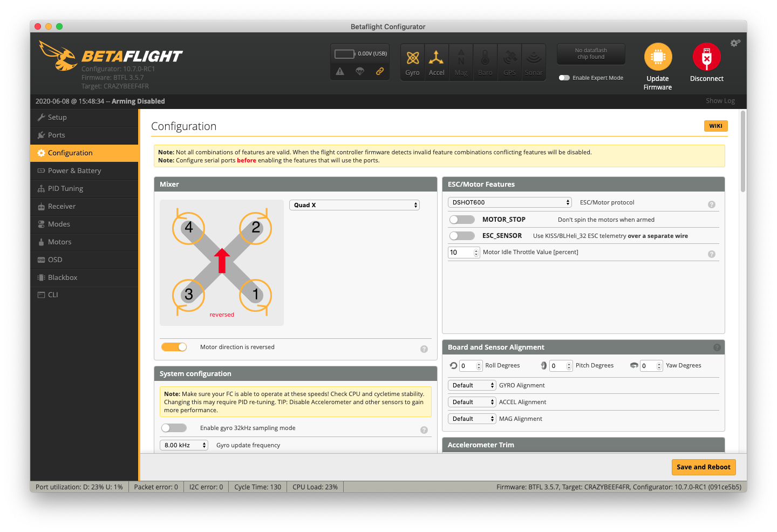Click the Motor Idle Throttle value stepper
Viewport: 777px width, 532px height.
click(476, 253)
